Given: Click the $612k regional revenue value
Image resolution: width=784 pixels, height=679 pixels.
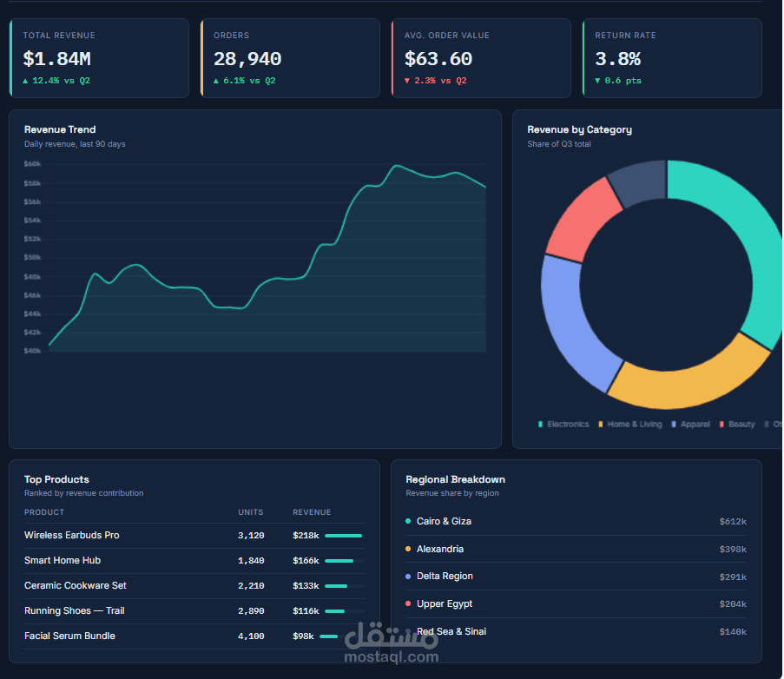Looking at the screenshot, I should tap(733, 522).
